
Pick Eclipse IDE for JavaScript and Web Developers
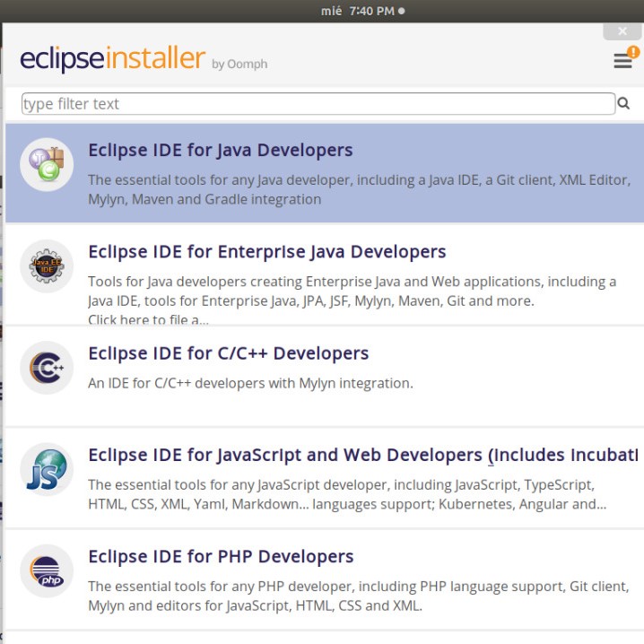359,455
